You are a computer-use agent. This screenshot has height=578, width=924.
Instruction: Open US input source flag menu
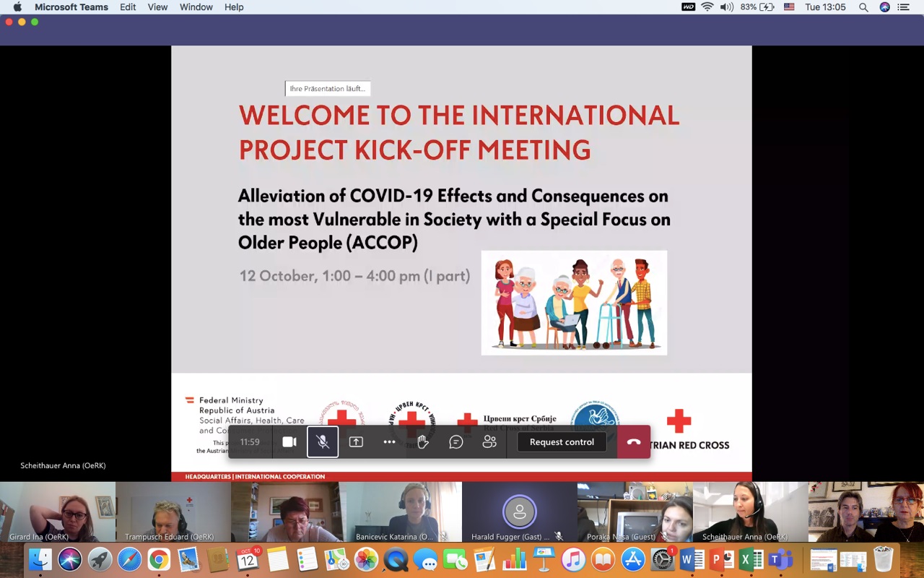[789, 7]
